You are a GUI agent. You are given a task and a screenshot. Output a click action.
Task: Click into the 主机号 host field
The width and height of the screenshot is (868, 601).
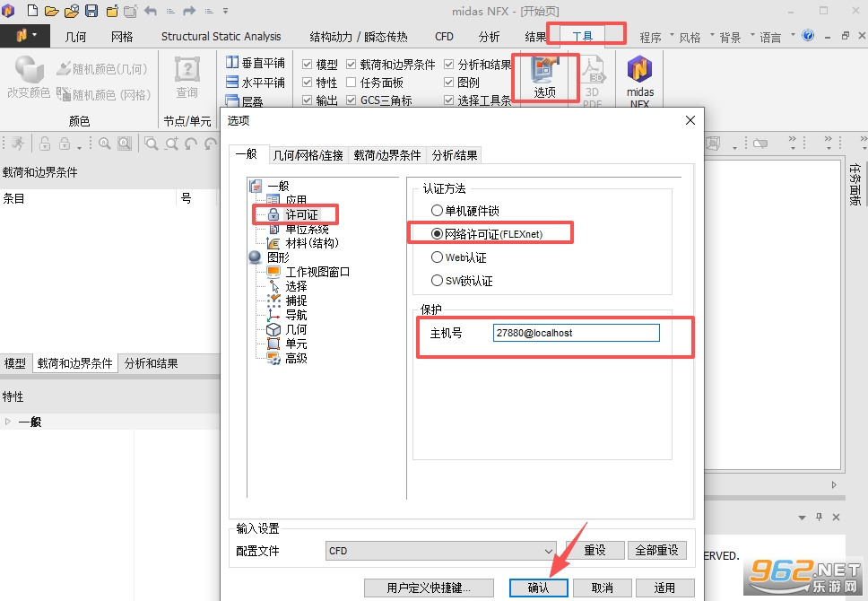pyautogui.click(x=577, y=333)
